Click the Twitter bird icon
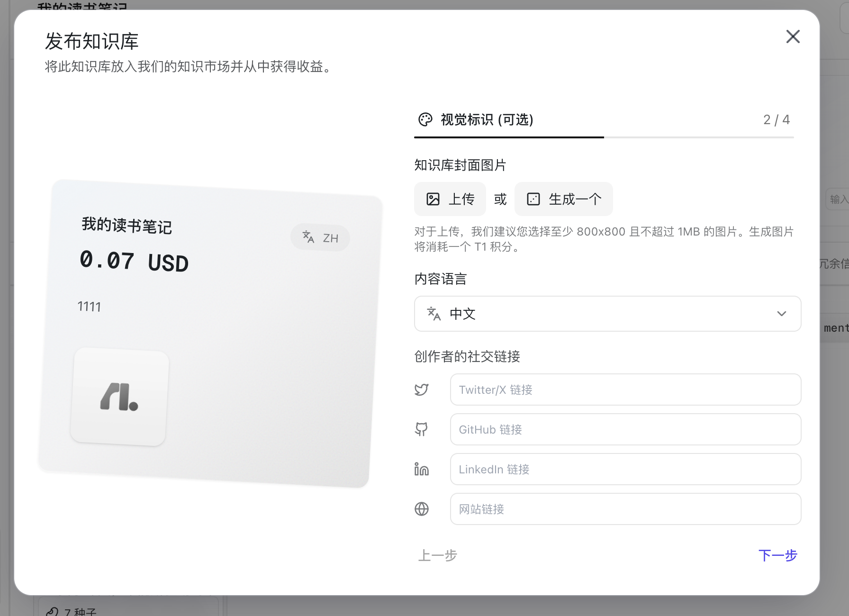Viewport: 849px width, 616px height. click(x=422, y=390)
